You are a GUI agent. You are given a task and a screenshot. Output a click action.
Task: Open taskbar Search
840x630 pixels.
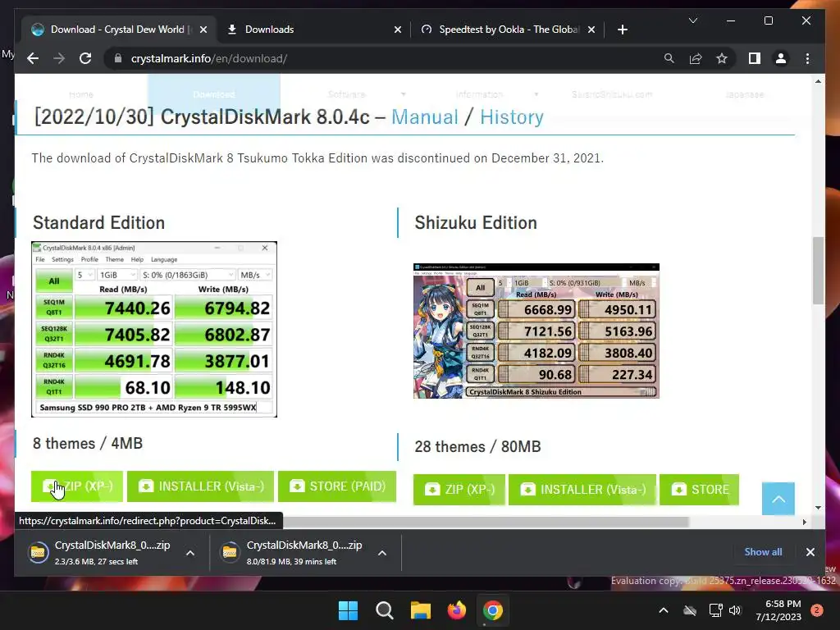point(384,610)
